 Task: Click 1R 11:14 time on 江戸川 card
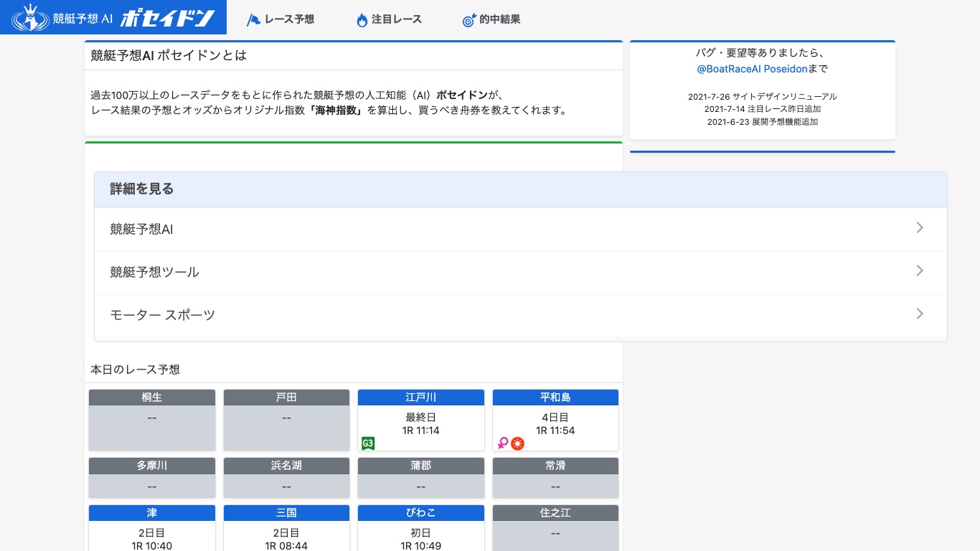[x=421, y=430]
